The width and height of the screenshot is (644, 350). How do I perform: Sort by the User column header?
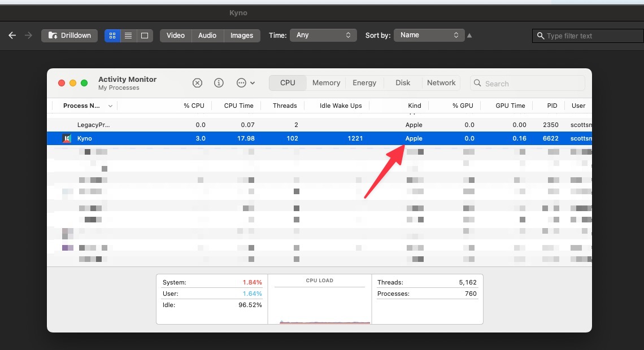tap(578, 106)
